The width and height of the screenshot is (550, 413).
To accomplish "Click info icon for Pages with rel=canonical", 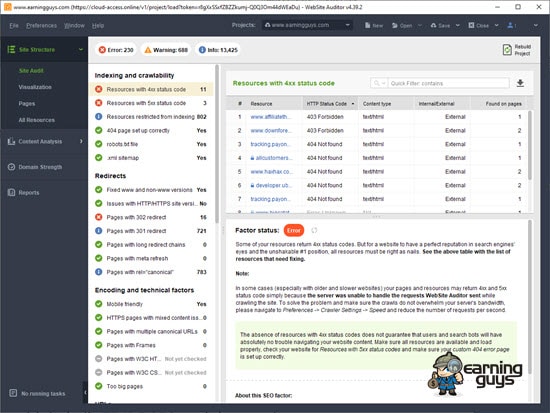I will (x=99, y=272).
